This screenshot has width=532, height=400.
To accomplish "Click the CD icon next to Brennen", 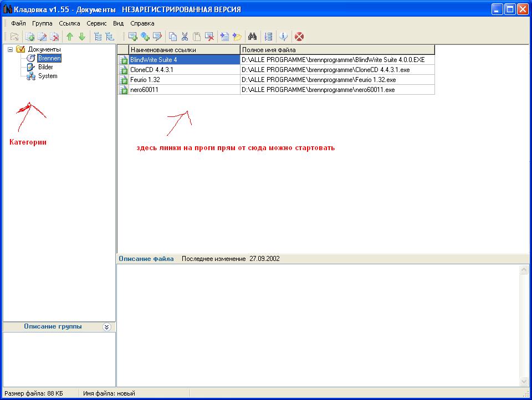I will (31, 58).
